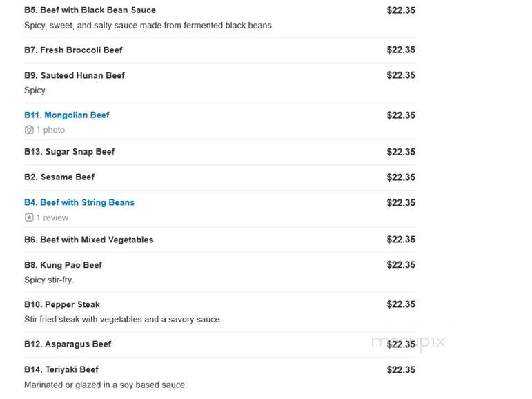Read the 1 review for Beef with String Beans
532x399 pixels.
click(x=52, y=217)
